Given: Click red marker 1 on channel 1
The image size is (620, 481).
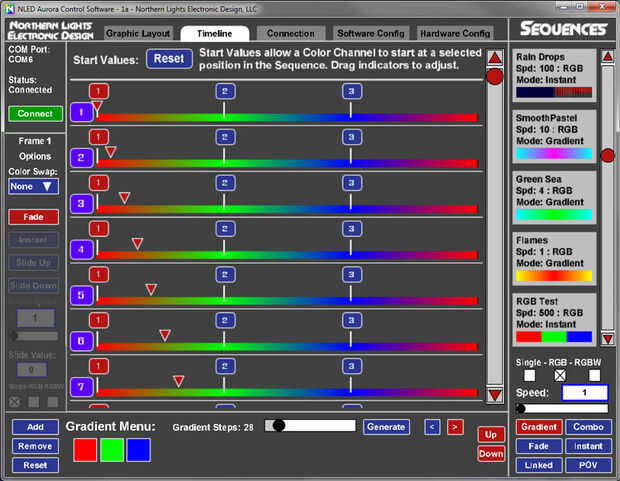Looking at the screenshot, I should [x=98, y=91].
